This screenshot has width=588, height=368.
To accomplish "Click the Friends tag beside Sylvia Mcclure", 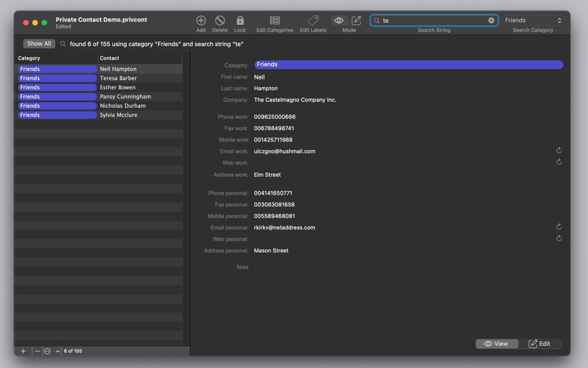I will [58, 115].
